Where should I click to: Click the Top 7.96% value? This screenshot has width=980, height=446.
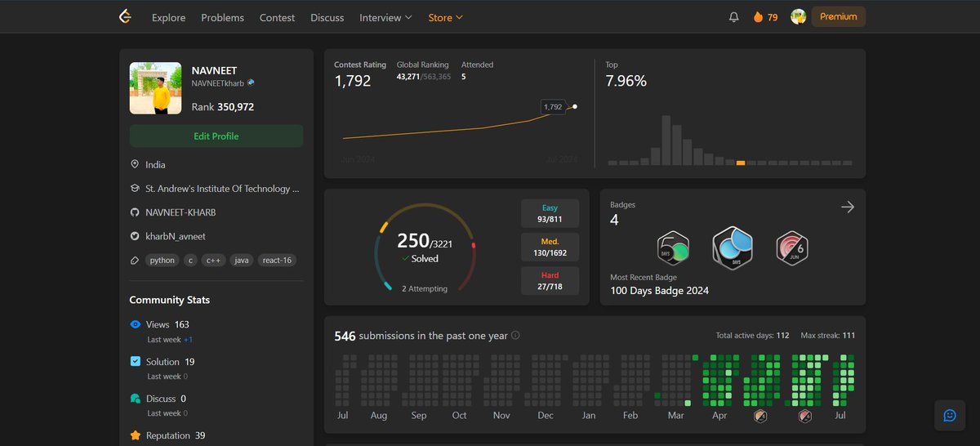[x=626, y=81]
